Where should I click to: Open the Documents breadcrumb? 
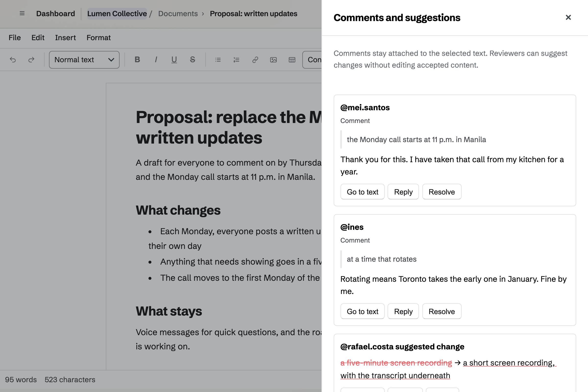click(x=178, y=13)
